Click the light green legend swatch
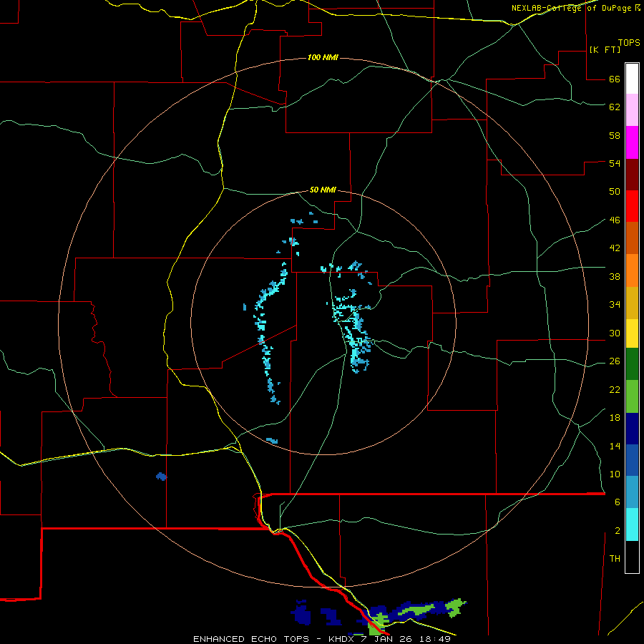This screenshot has height=644, width=644. coord(632,396)
